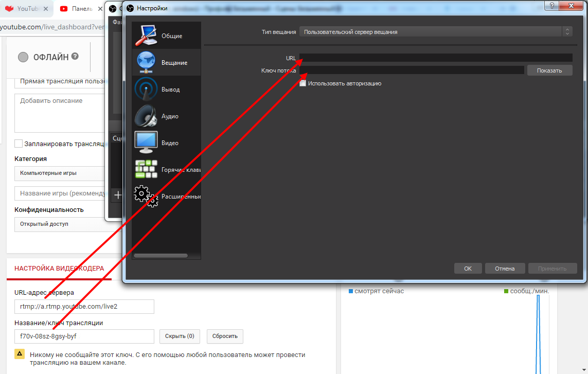Click the 'Показать' stream key button
Screen dimensions: 588x374
click(x=549, y=70)
